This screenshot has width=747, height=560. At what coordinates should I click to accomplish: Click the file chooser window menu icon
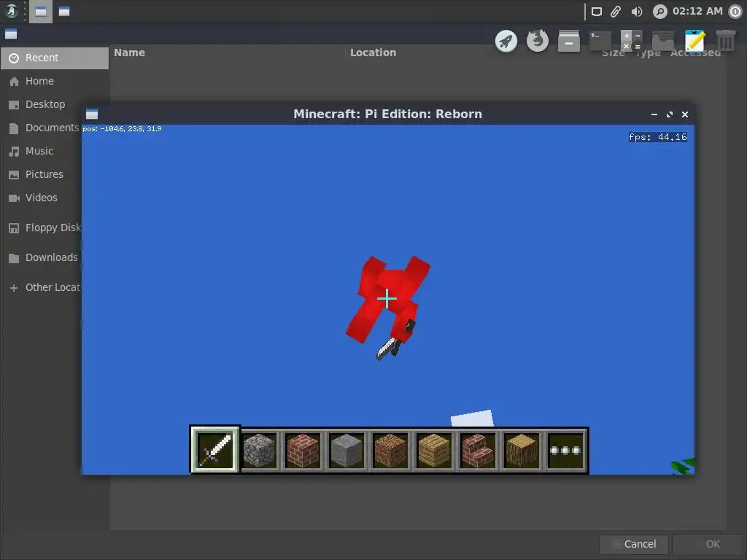coord(11,34)
